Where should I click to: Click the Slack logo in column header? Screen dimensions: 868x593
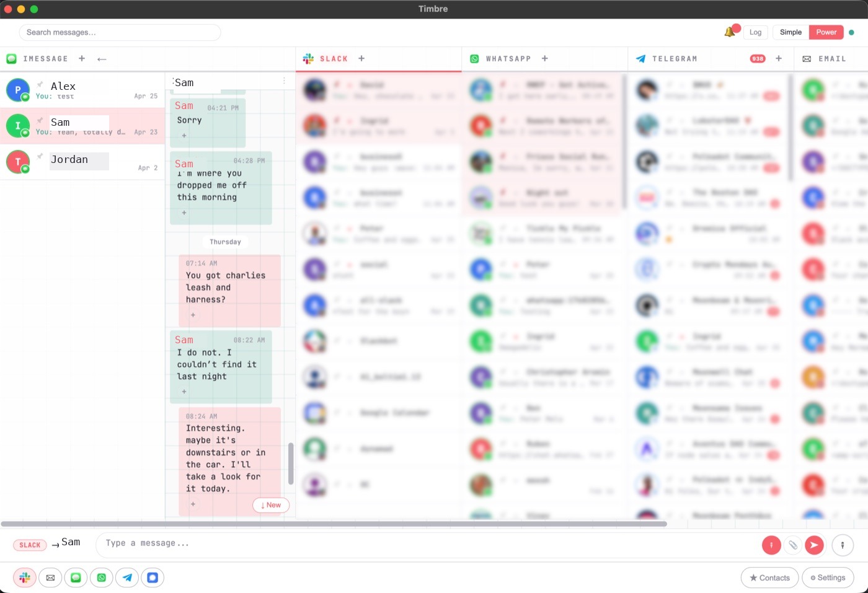pos(308,59)
